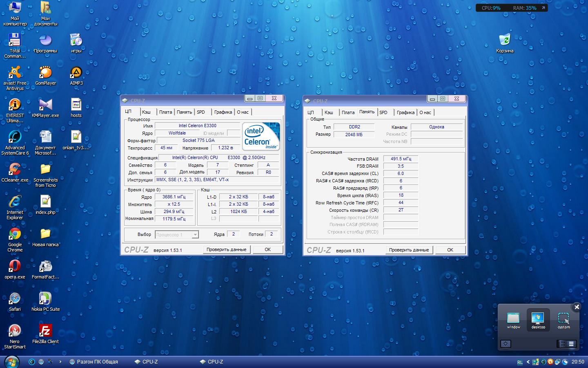Image resolution: width=588 pixels, height=368 pixels.
Task: Open capture widget settings gear
Action: (506, 344)
